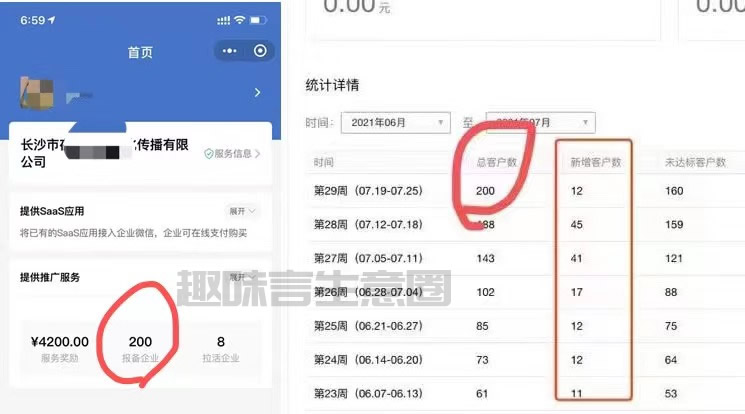Screen dimensions: 745x414
Task: Click unmet customers value 121
Action: pyautogui.click(x=674, y=258)
